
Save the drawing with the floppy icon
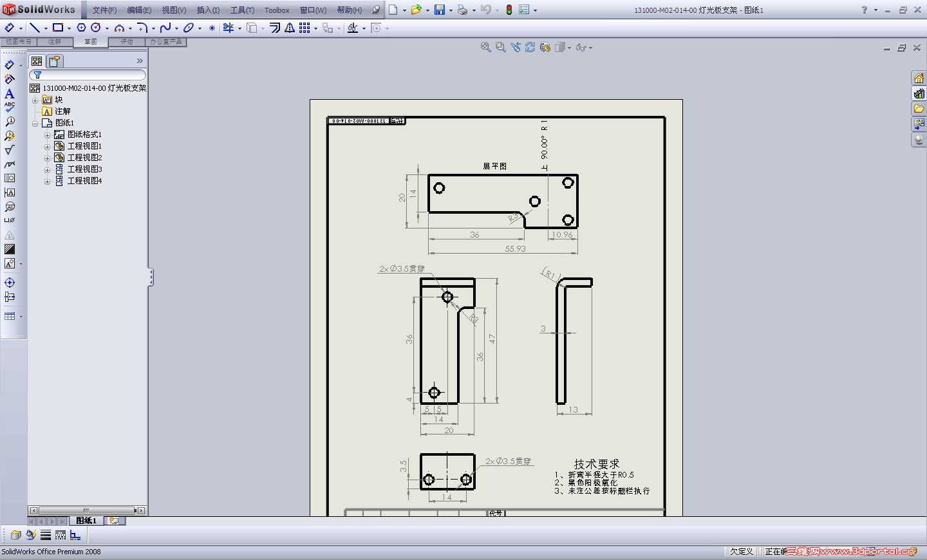coord(440,10)
